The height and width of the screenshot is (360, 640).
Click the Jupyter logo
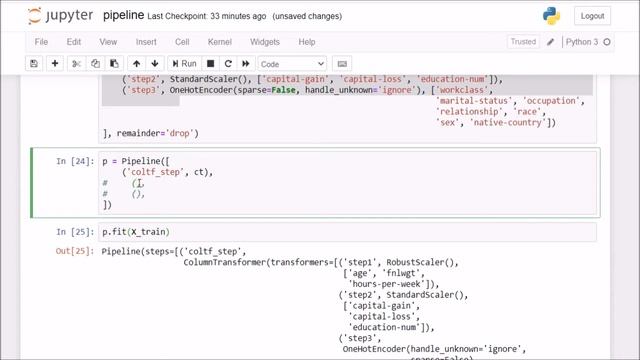[60, 16]
